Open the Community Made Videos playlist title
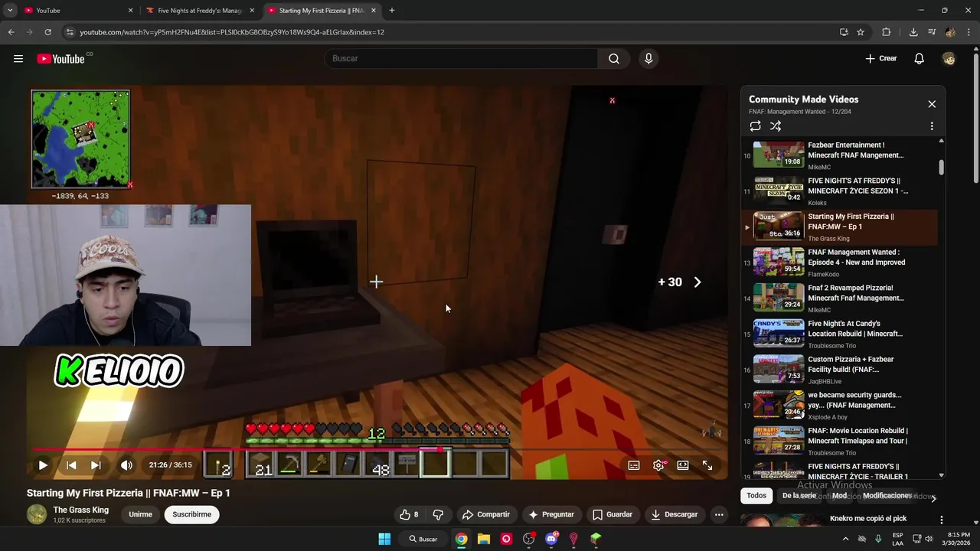This screenshot has width=980, height=551. [x=803, y=99]
